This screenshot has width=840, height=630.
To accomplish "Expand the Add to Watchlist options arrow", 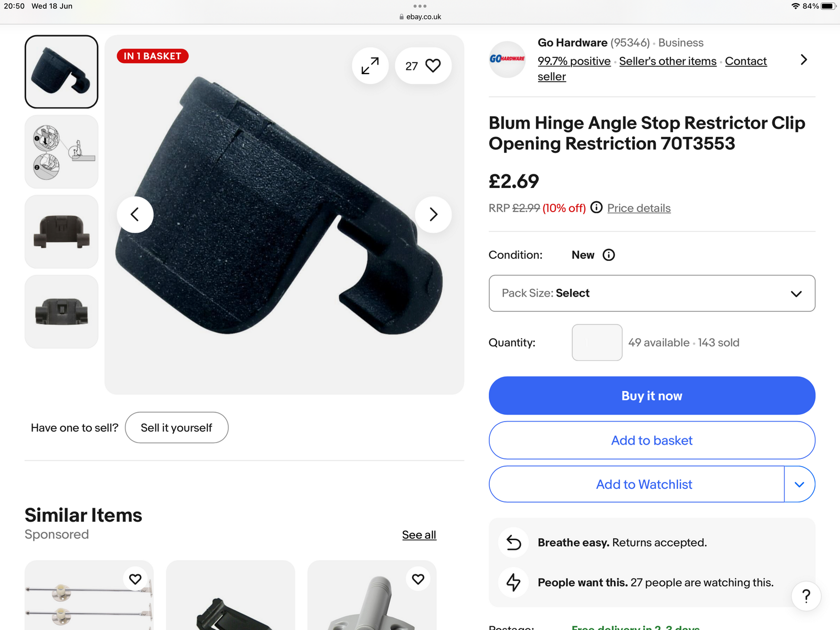I will [799, 484].
